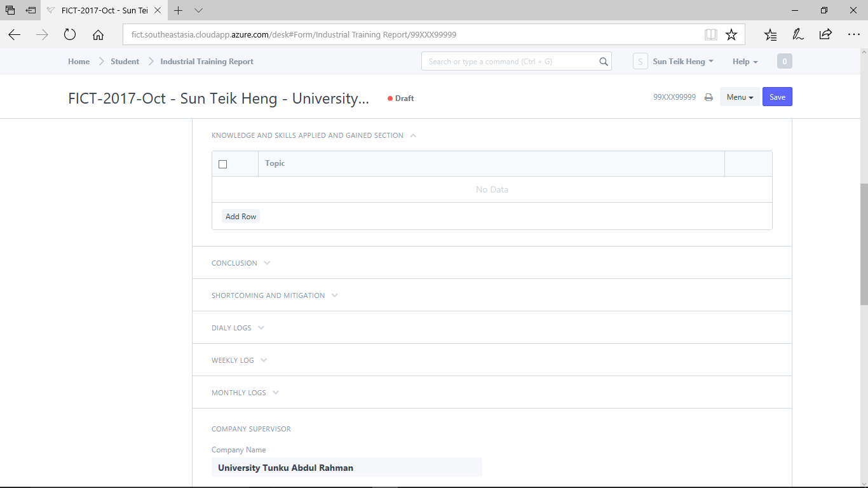Go to the browser home icon

click(98, 35)
